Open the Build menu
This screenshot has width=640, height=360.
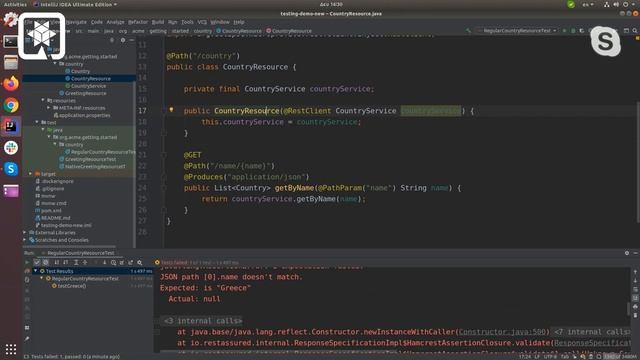158,22
